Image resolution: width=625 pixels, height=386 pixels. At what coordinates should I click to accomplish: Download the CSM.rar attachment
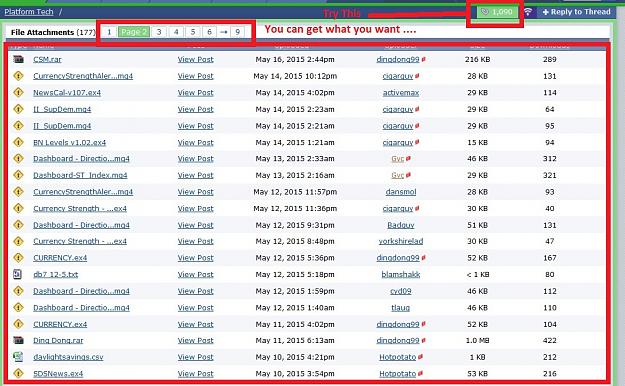[x=47, y=59]
